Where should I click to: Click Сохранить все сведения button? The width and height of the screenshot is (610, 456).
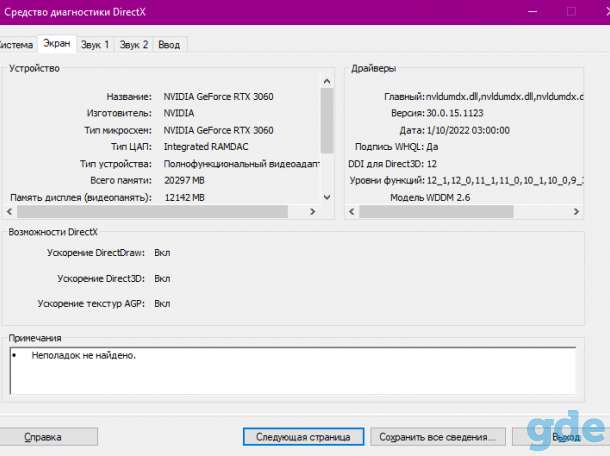click(438, 437)
